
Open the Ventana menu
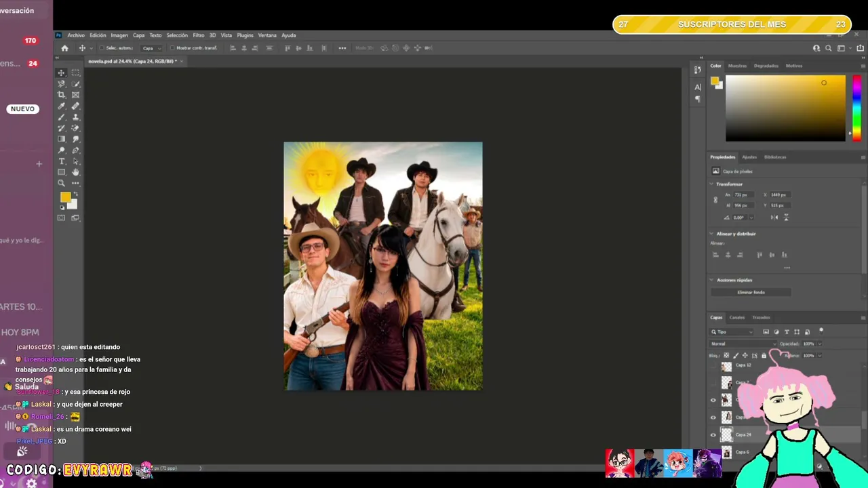267,35
